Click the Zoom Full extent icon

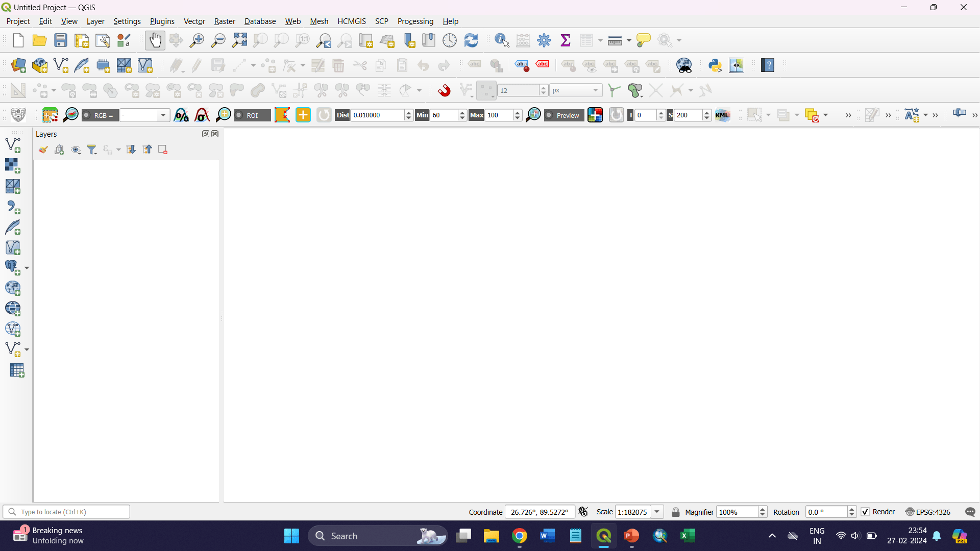(239, 40)
